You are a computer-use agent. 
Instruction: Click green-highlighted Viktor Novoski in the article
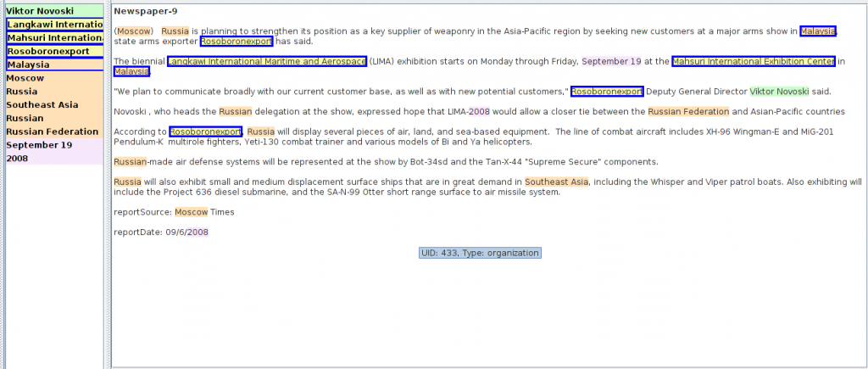pos(780,92)
